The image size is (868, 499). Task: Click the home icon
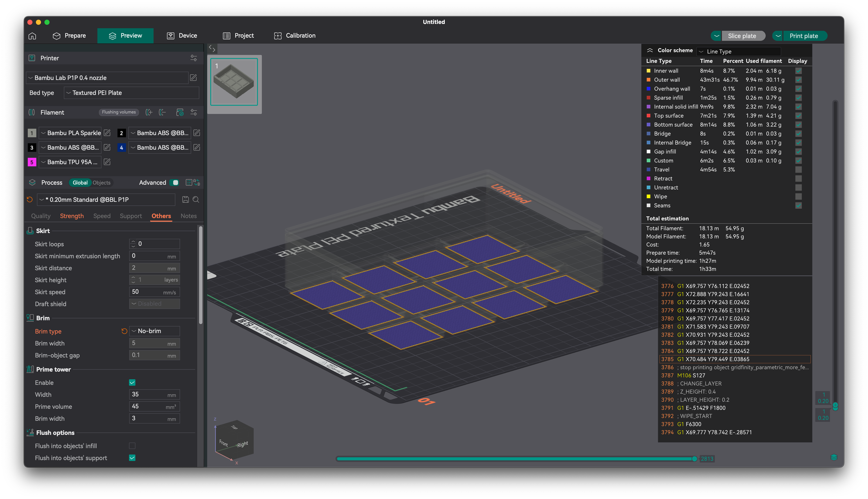[x=32, y=36]
